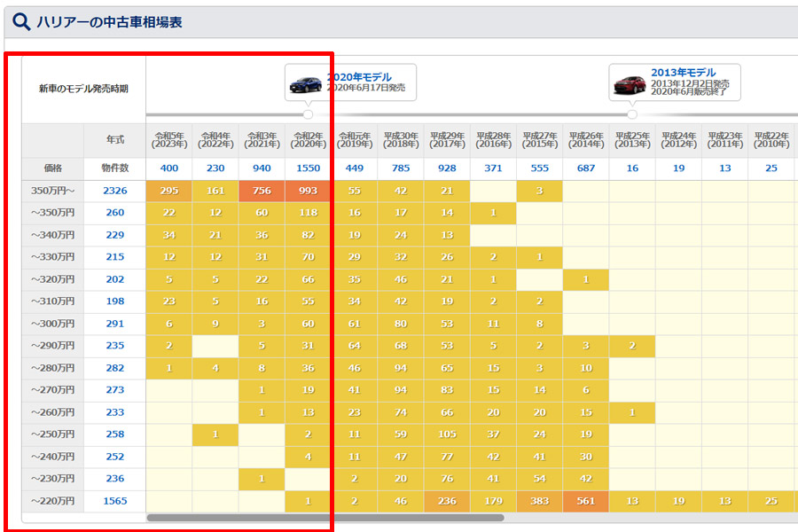
Task: Click the 383 cell in the 〜220万円 row
Action: [x=539, y=501]
